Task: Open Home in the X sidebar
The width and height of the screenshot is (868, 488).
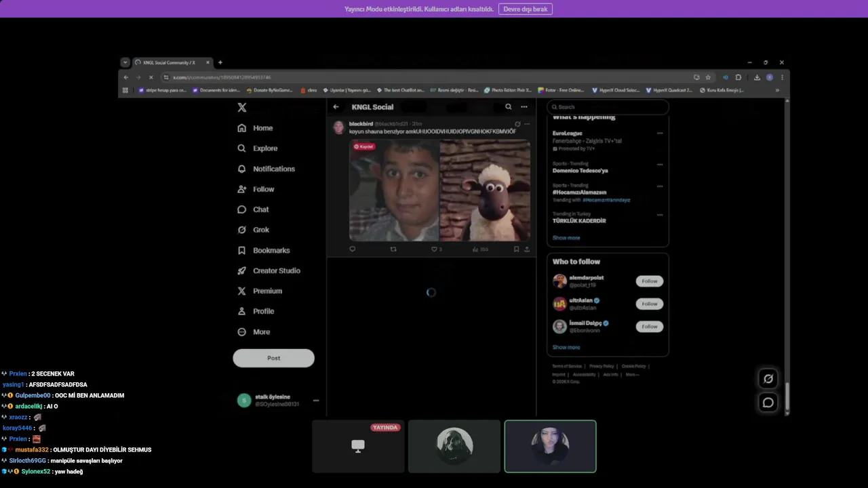Action: click(x=255, y=128)
